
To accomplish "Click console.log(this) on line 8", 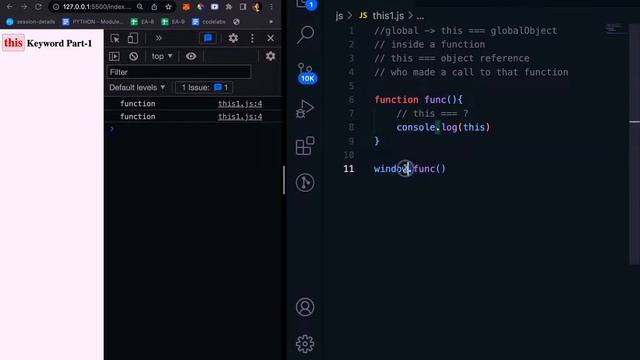I will pyautogui.click(x=443, y=127).
